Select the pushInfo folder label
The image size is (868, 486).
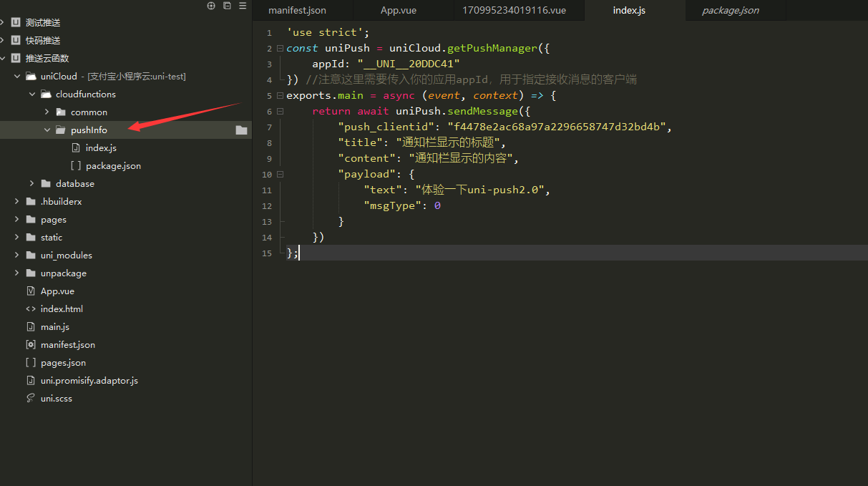pos(89,130)
